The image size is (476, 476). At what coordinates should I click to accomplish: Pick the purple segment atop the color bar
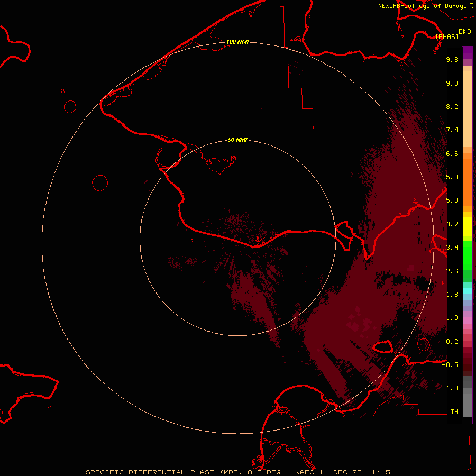(x=467, y=53)
